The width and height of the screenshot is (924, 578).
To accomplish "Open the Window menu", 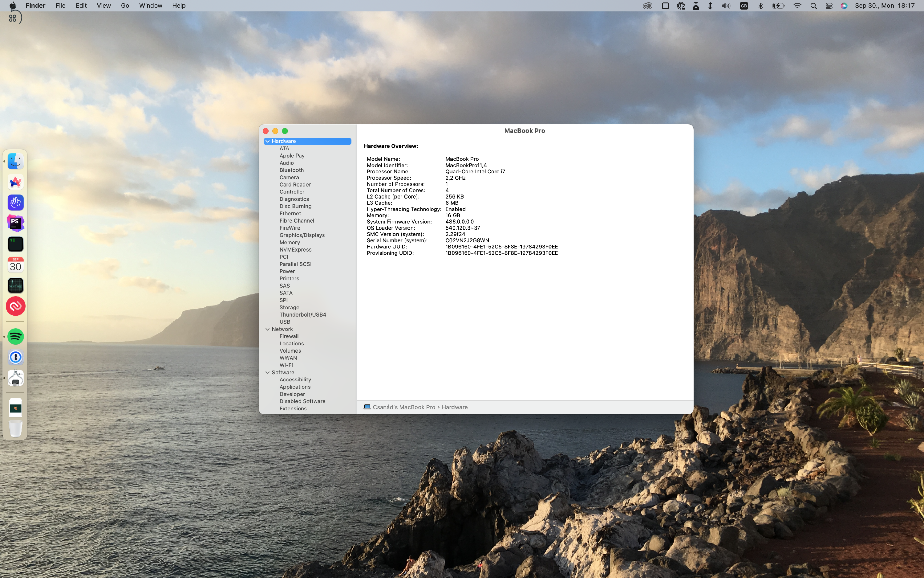I will [x=150, y=5].
